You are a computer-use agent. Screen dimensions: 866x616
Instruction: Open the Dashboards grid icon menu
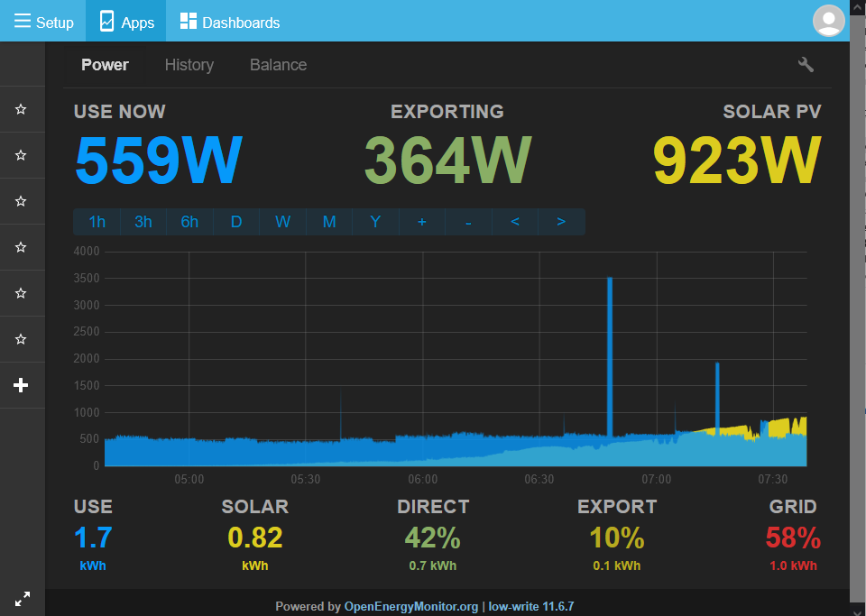point(230,22)
